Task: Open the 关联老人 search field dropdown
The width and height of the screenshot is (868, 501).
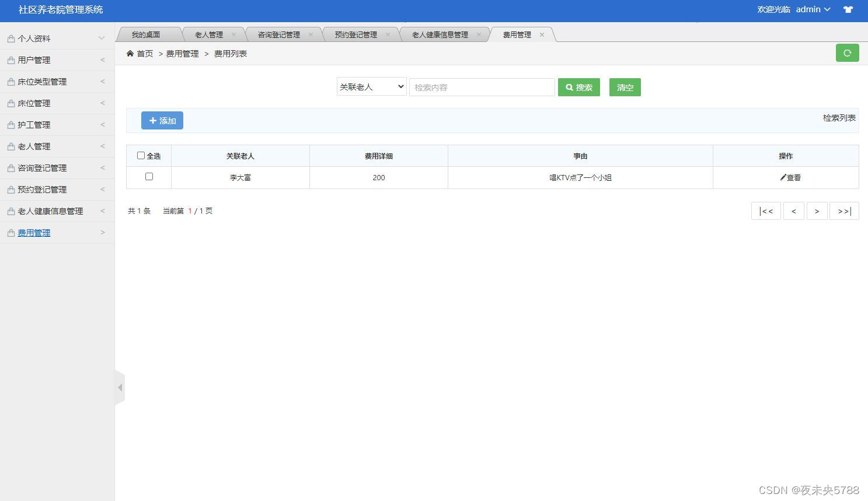Action: [372, 87]
